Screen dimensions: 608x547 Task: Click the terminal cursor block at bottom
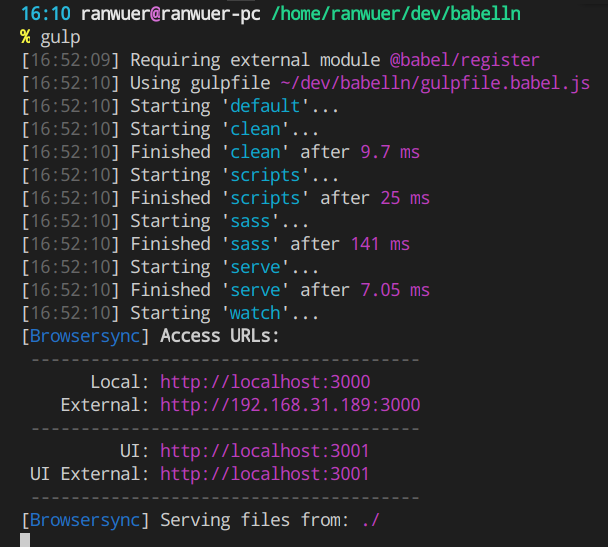pyautogui.click(x=25, y=540)
